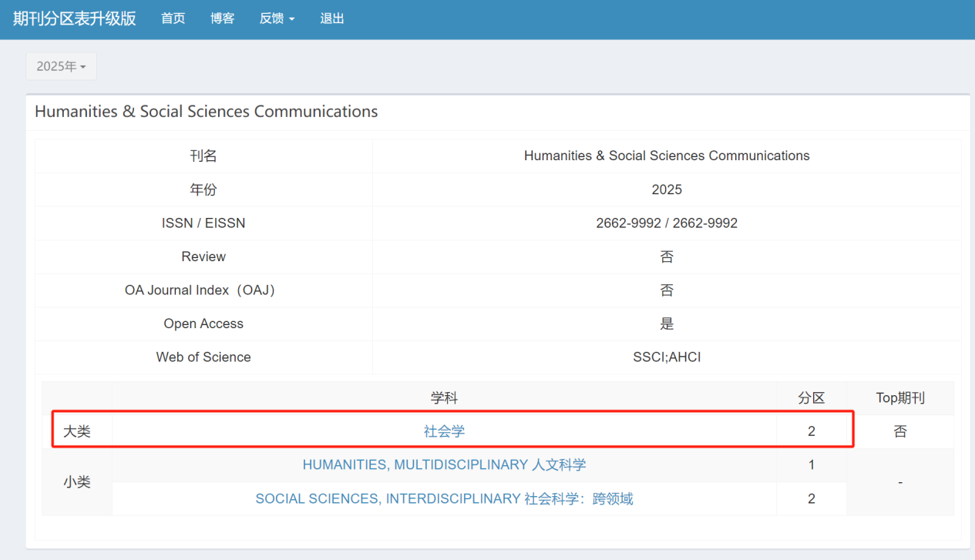Screen dimensions: 975x560
Task: Click the 分区 column header
Action: pyautogui.click(x=812, y=398)
